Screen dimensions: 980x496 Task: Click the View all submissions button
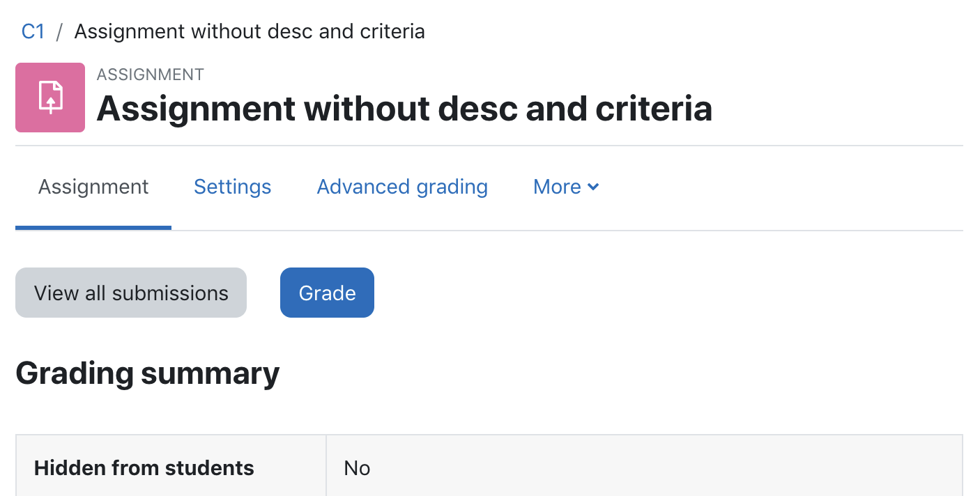131,293
